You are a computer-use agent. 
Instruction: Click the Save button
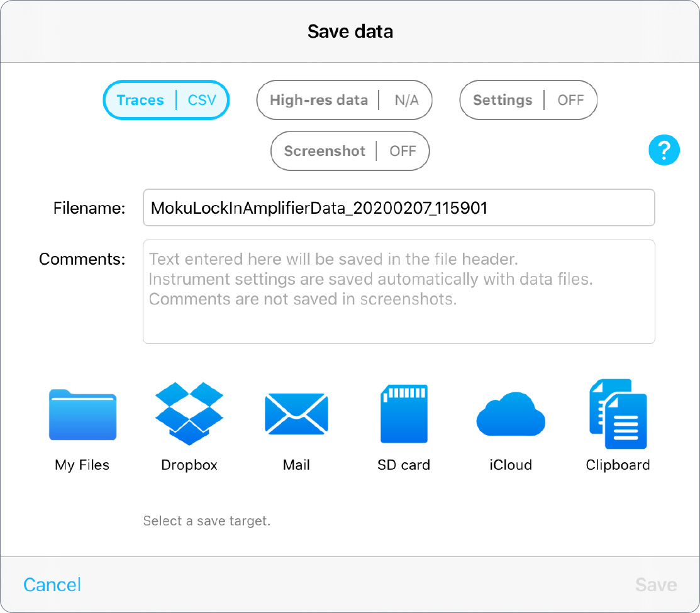click(x=656, y=585)
